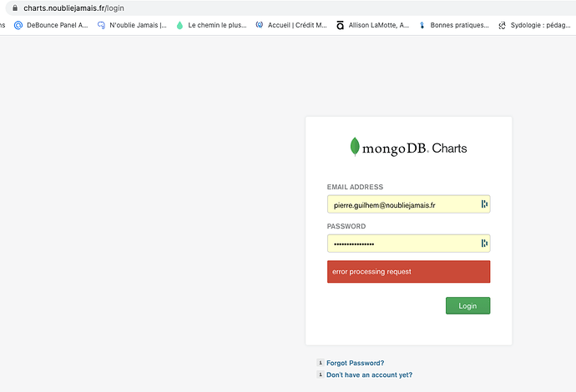
Task: Open the Bonnes pratiques bookmark
Action: (453, 26)
